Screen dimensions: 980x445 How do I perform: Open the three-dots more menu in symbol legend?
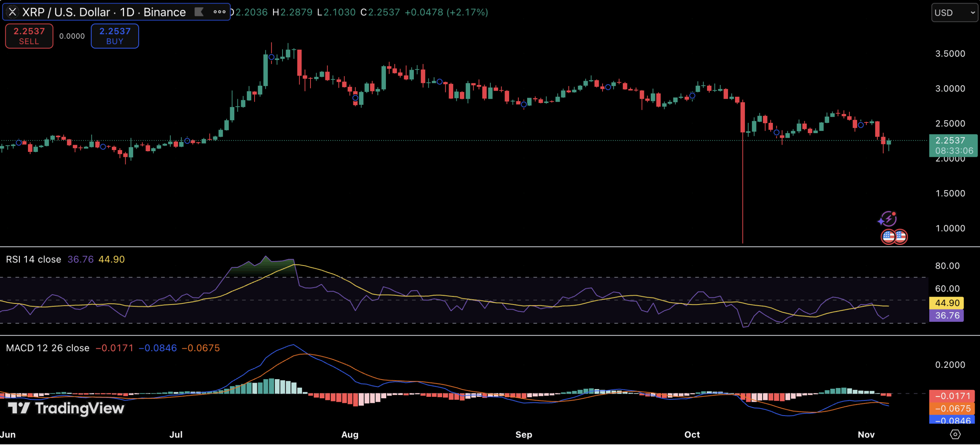(x=219, y=12)
